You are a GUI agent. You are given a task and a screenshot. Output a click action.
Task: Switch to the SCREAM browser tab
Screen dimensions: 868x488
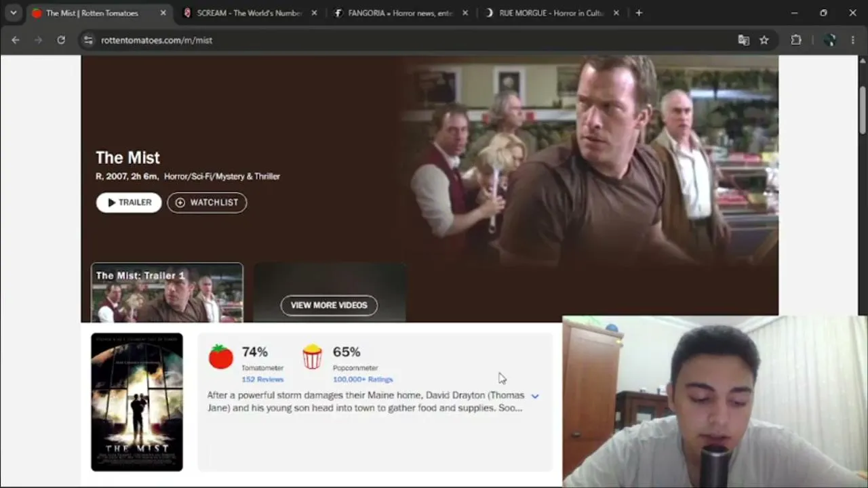pyautogui.click(x=250, y=13)
